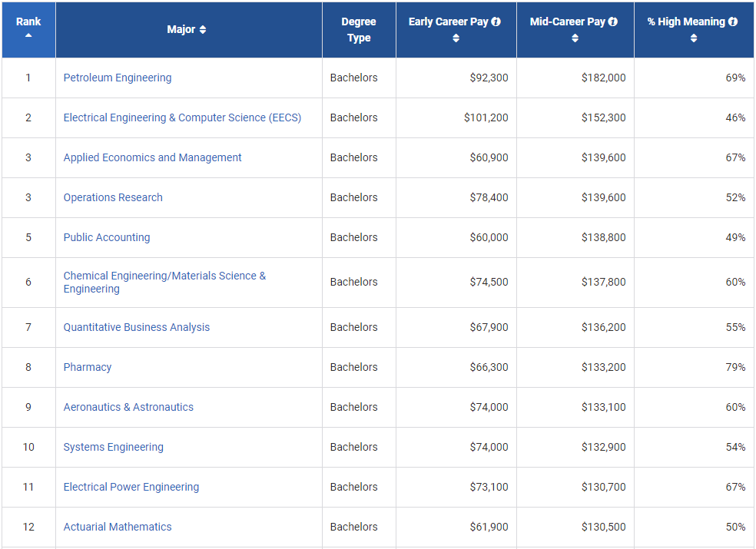Open Electrical Engineering & Computer Science (EECS) link
The height and width of the screenshot is (549, 756).
182,117
